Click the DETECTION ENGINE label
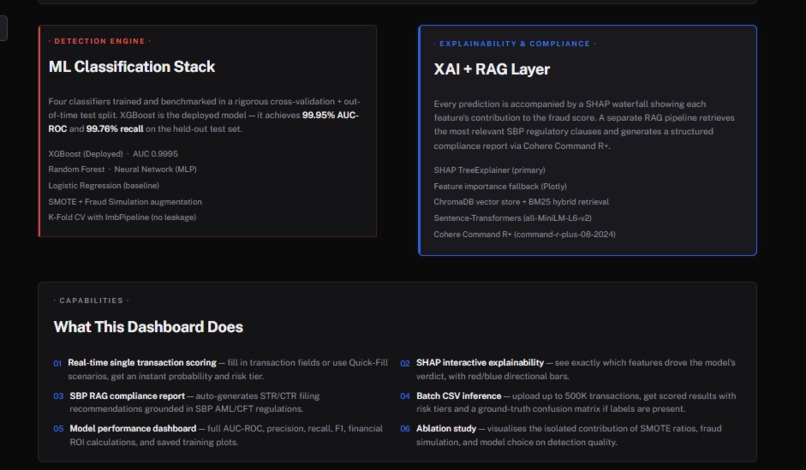 (100, 41)
